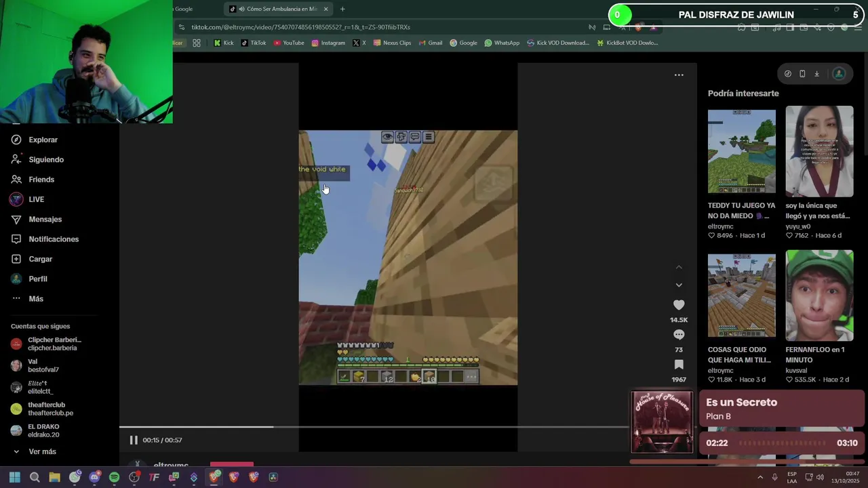Open the COSAS QUE ODIO video thumbnail

point(741,296)
